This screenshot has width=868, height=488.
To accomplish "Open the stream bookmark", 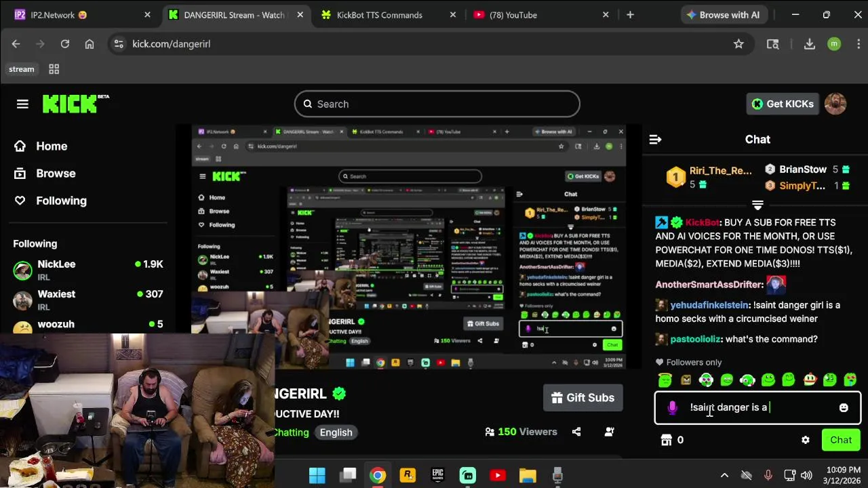I will (x=22, y=69).
